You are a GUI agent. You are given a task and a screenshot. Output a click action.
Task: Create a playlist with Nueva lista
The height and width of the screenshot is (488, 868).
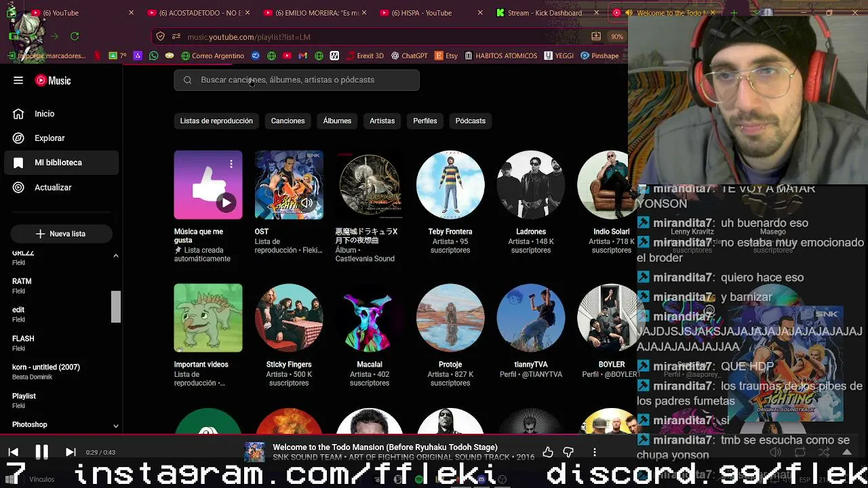pos(61,234)
